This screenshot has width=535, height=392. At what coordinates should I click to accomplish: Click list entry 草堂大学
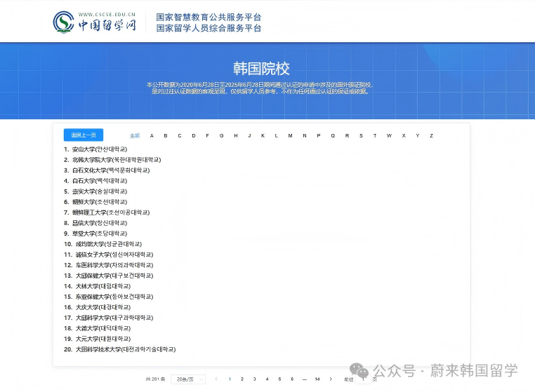tap(95, 234)
